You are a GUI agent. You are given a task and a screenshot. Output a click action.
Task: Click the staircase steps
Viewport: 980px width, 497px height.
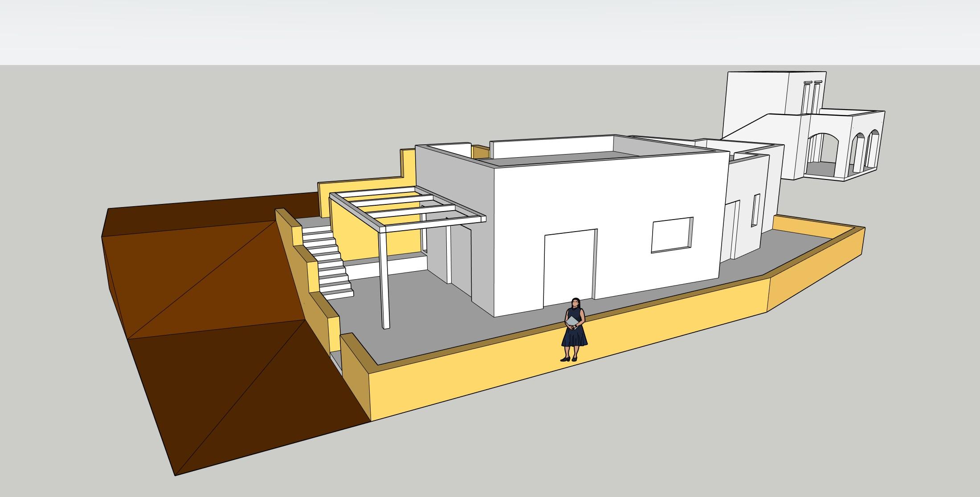[x=331, y=262]
